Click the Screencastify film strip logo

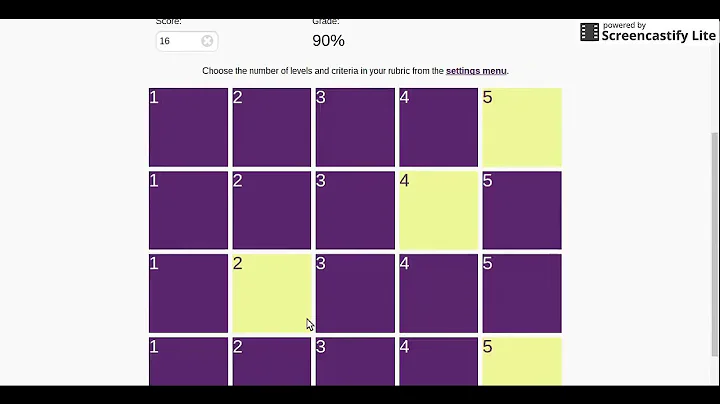589,32
